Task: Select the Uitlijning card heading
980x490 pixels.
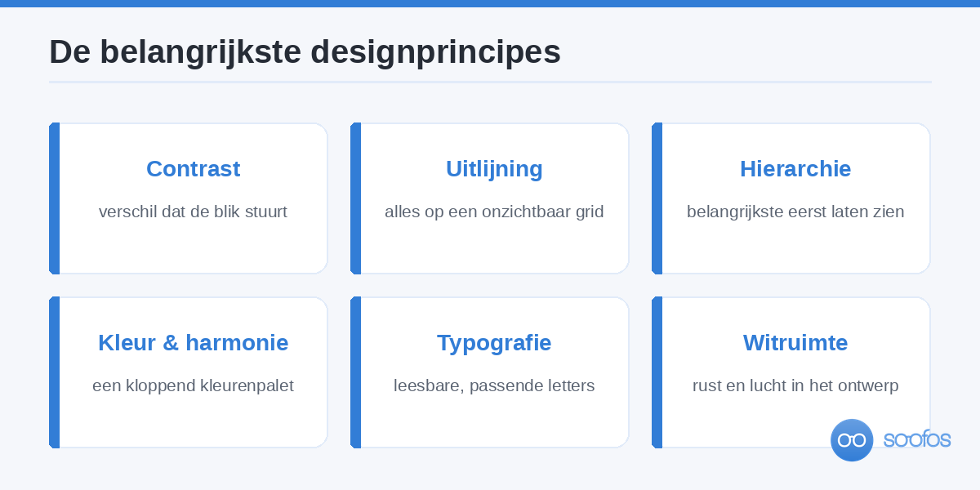Action: point(494,169)
